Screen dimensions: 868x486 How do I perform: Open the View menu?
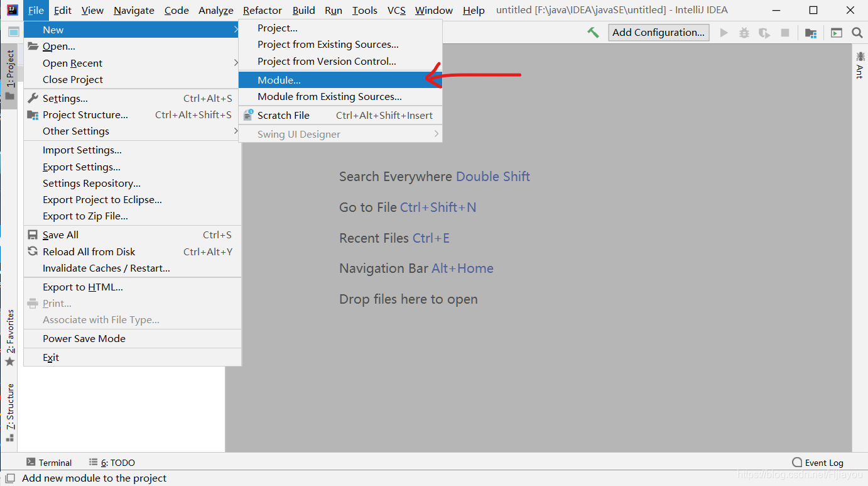coord(92,10)
